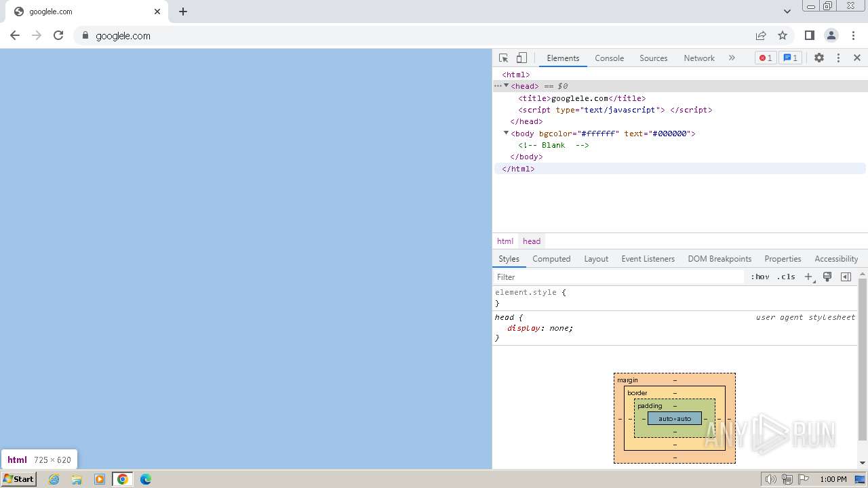
Task: Open the Network tab
Action: (x=698, y=58)
